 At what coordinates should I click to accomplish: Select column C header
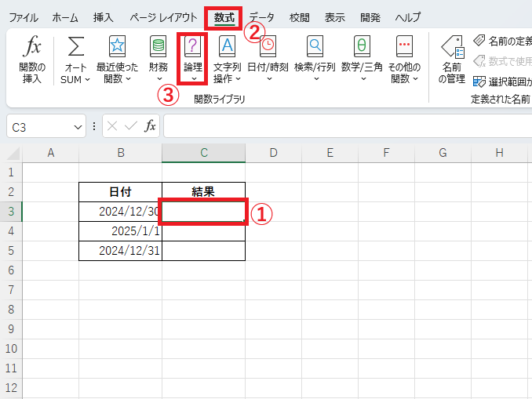(203, 153)
